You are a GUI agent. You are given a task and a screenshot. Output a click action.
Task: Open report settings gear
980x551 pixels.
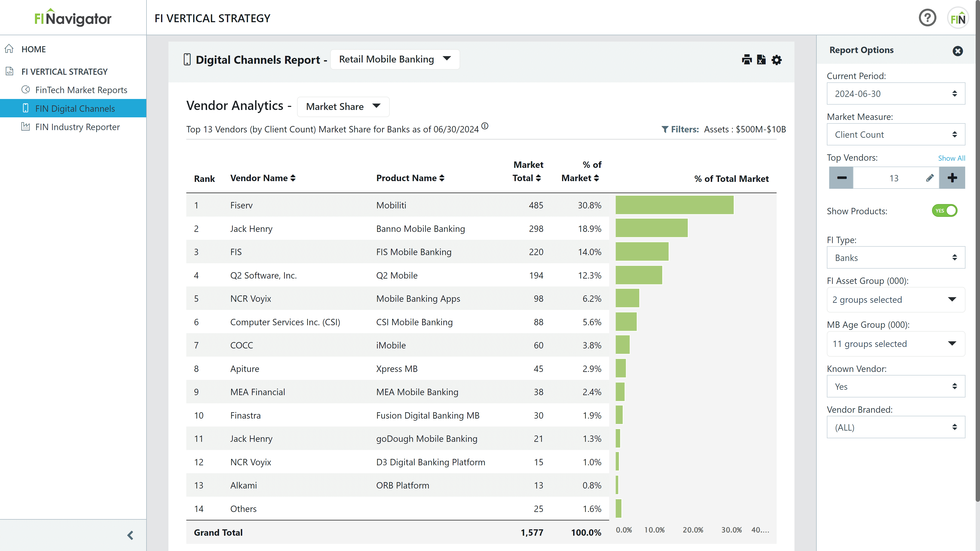pos(776,60)
